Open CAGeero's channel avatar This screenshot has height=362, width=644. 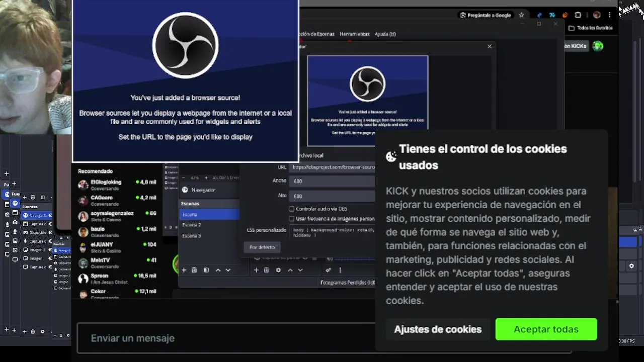(83, 200)
